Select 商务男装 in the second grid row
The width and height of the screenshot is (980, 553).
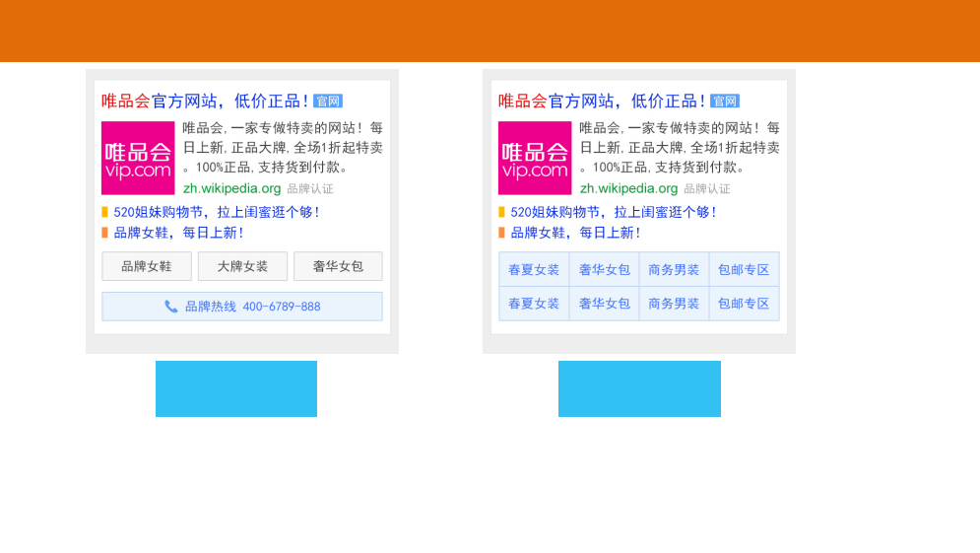(x=674, y=304)
